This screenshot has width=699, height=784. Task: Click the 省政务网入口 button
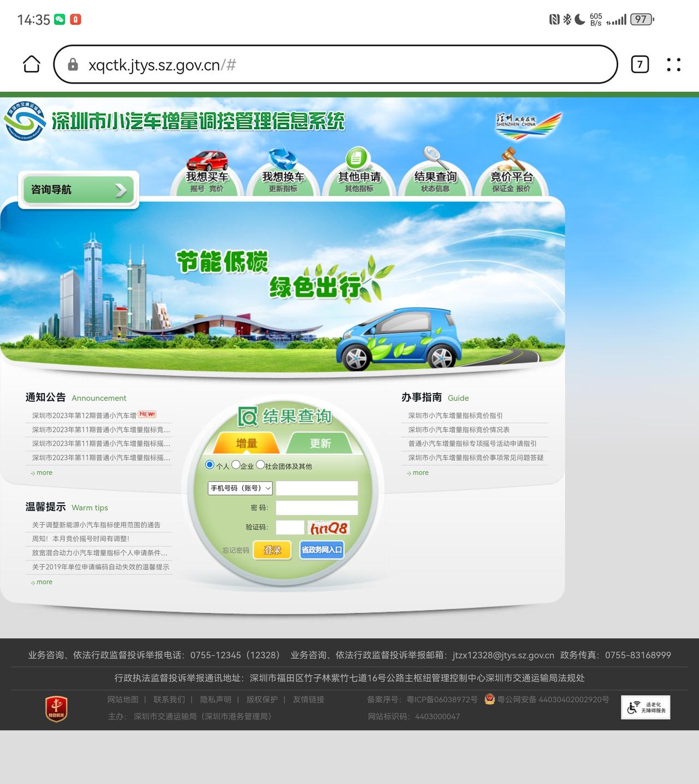click(322, 550)
